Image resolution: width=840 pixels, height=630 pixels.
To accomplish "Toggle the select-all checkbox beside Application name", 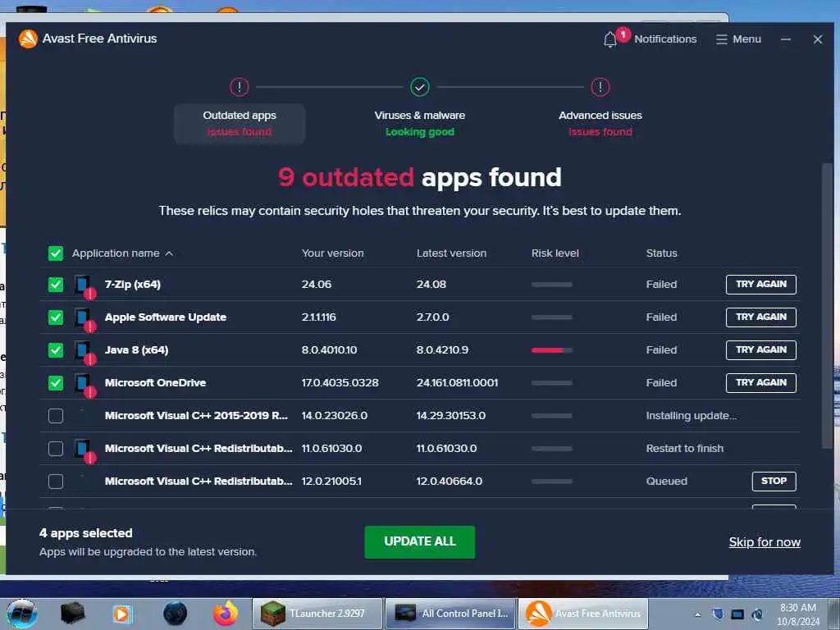I will click(x=56, y=253).
